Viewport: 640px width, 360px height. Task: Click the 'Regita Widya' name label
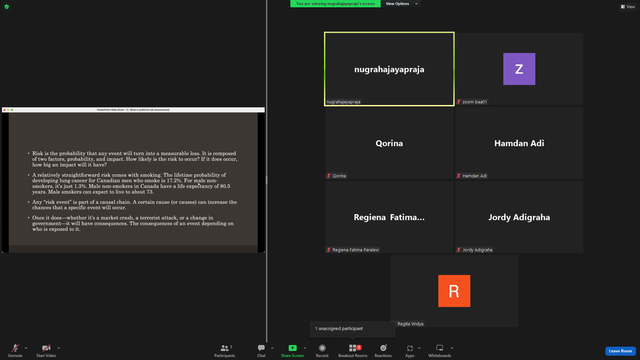click(x=410, y=324)
